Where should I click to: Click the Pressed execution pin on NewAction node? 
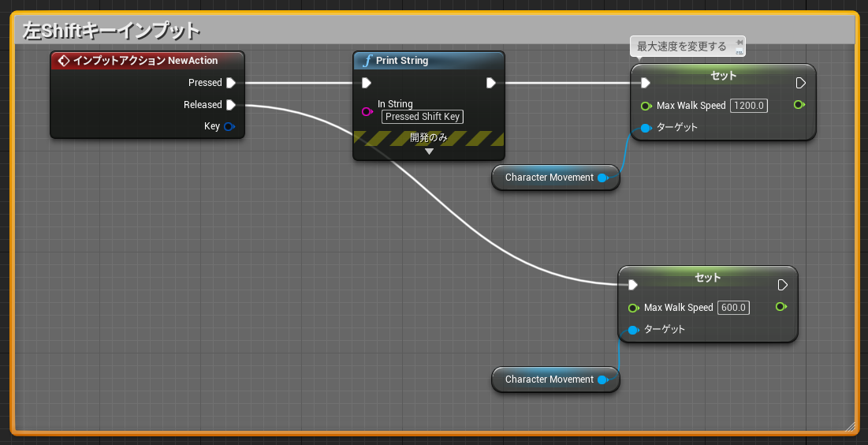231,83
